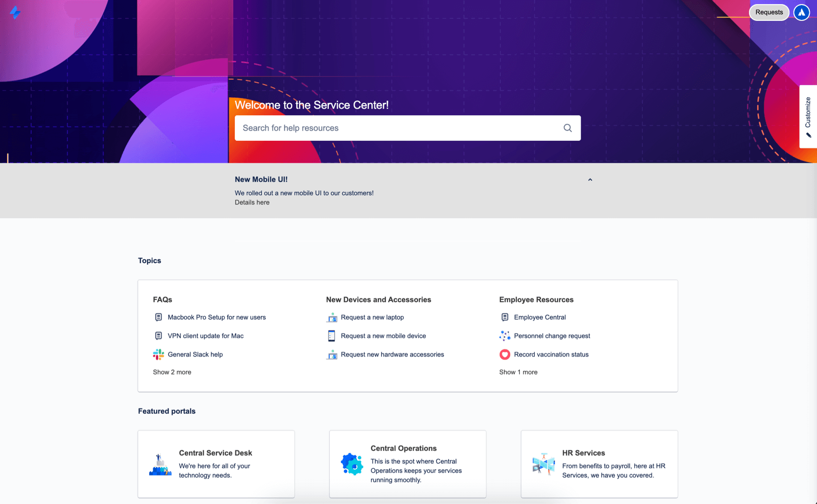Click the hardware accessories request icon
The width and height of the screenshot is (817, 504).
(x=332, y=354)
